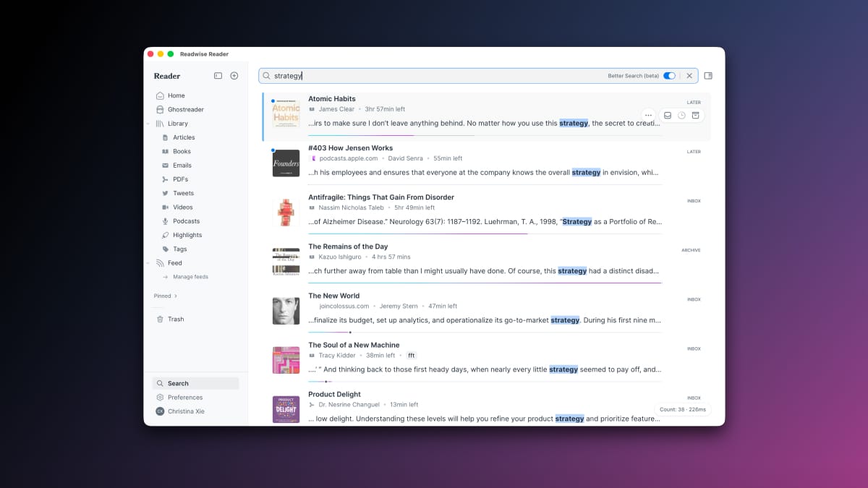Click author James Clear
868x488 pixels.
pos(337,109)
